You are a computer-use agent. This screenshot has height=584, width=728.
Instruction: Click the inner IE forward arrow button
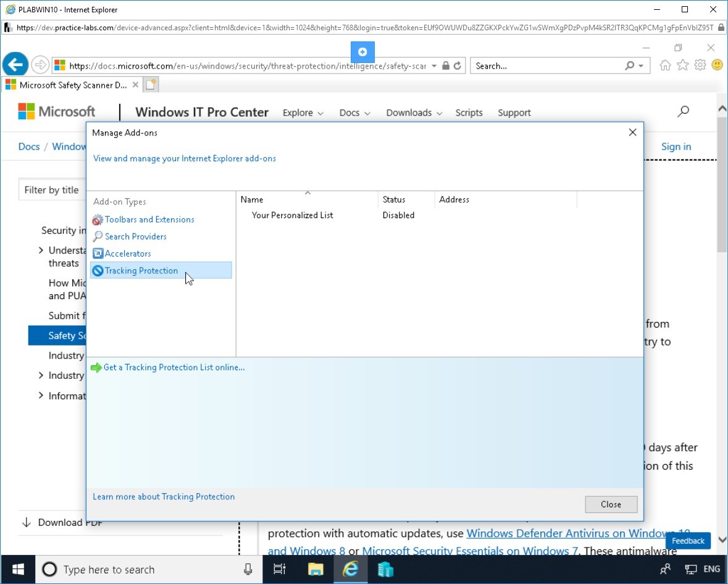click(x=40, y=65)
